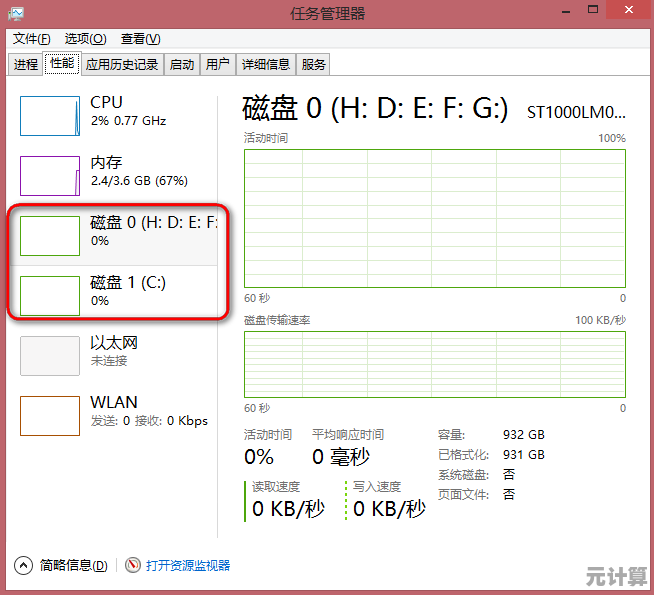Viewport: 654px width, 595px height.
Task: Click the 磁盘 0 (H: D: E: F: G:) heading
Action: coord(375,108)
